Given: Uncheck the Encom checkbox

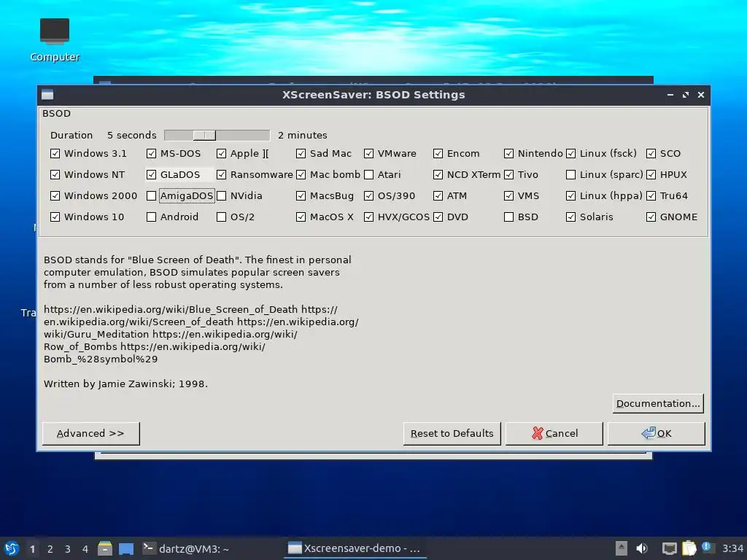Looking at the screenshot, I should 438,153.
